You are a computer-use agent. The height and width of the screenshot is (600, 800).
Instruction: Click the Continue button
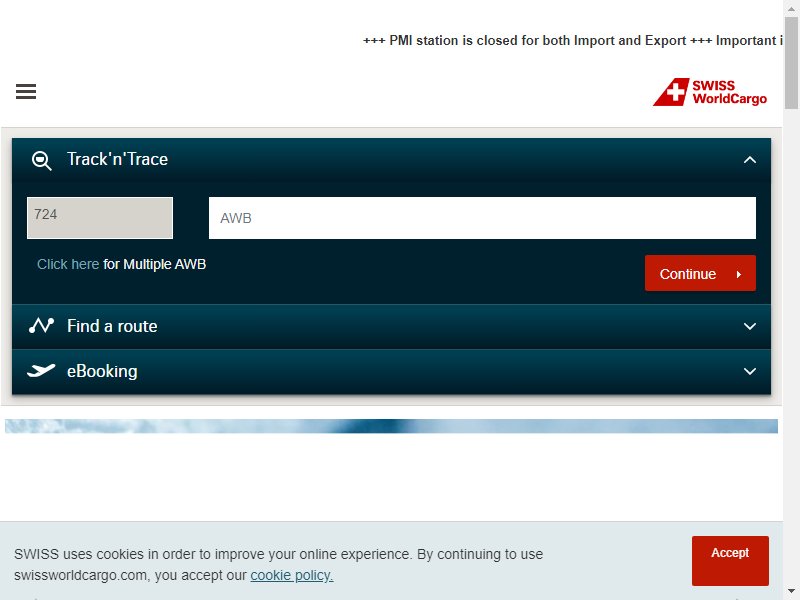point(700,273)
